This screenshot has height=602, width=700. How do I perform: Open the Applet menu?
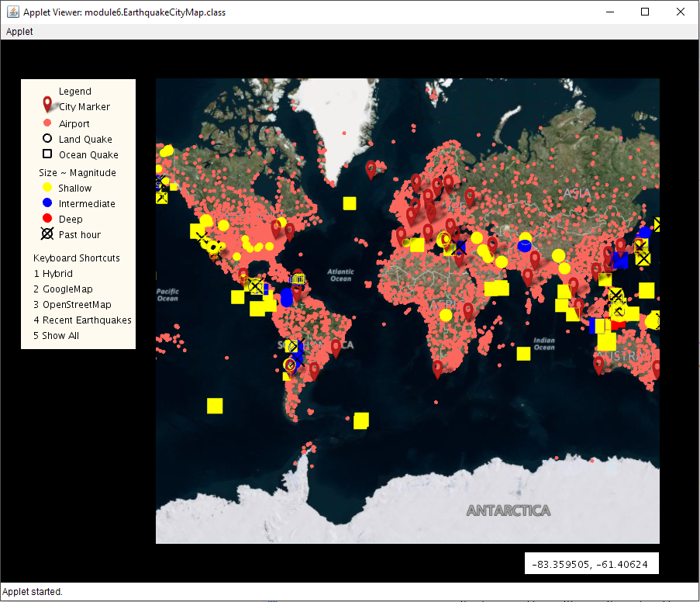coord(19,31)
